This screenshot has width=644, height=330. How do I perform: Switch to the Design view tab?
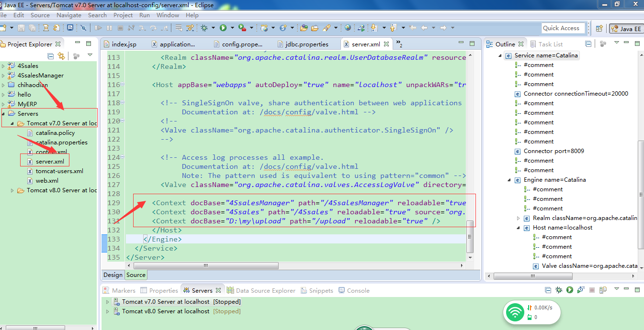[113, 275]
